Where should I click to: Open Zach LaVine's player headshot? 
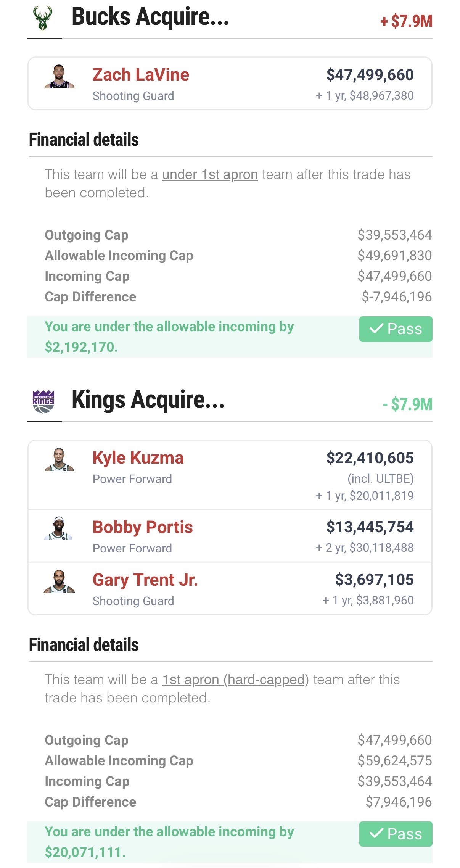pos(59,77)
